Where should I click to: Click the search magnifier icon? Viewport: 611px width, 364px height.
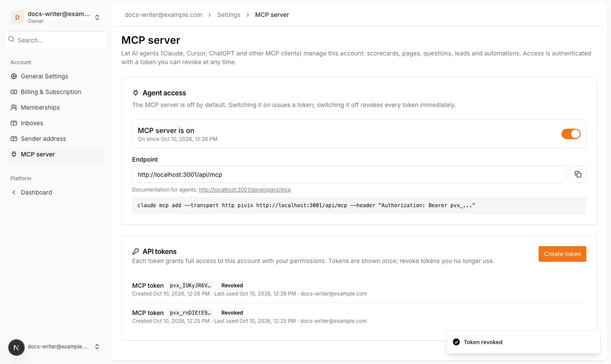pyautogui.click(x=11, y=39)
